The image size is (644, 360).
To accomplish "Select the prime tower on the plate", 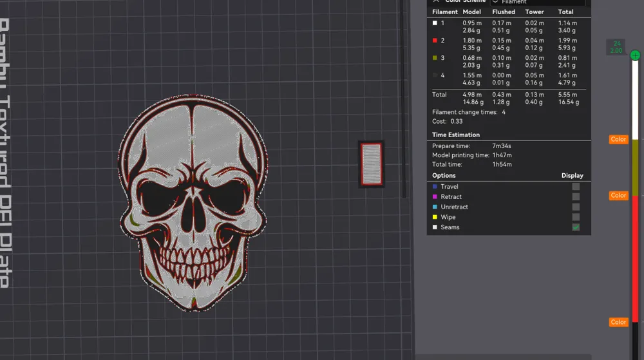I will (x=372, y=164).
